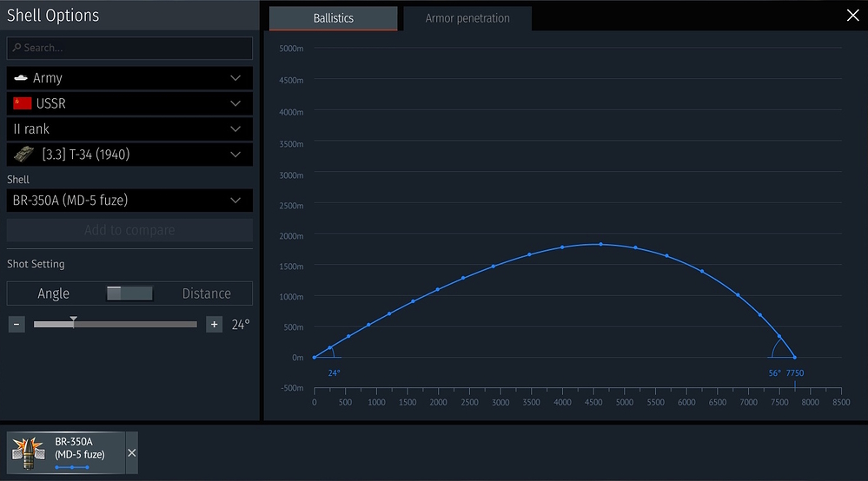
Task: Select the Ballistics tab
Action: tap(333, 18)
